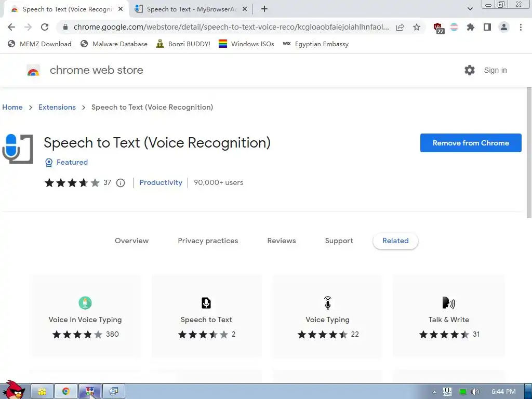The width and height of the screenshot is (532, 399).
Task: Open the Privacy practices tab
Action: pos(208,241)
